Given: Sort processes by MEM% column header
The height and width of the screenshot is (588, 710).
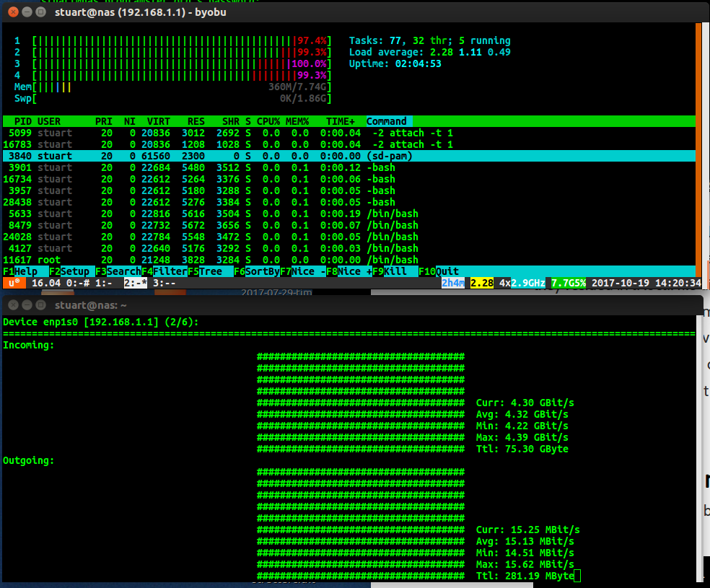Looking at the screenshot, I should tap(297, 121).
